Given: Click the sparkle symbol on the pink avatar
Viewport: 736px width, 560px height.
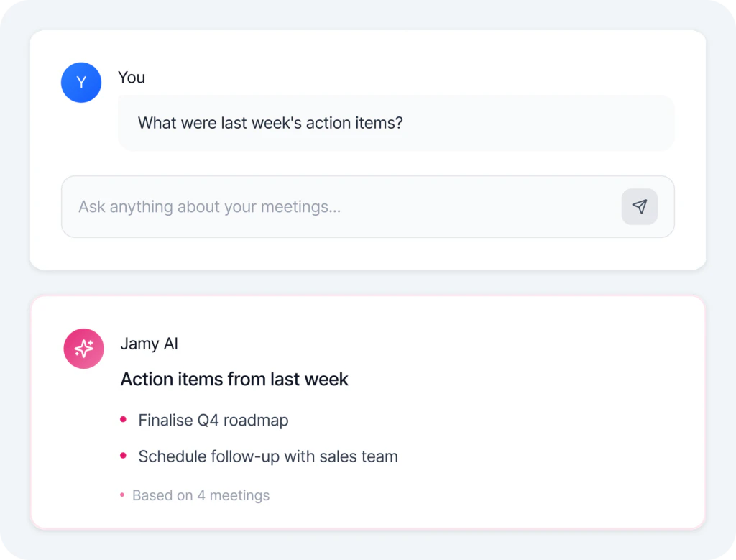Looking at the screenshot, I should pos(83,349).
